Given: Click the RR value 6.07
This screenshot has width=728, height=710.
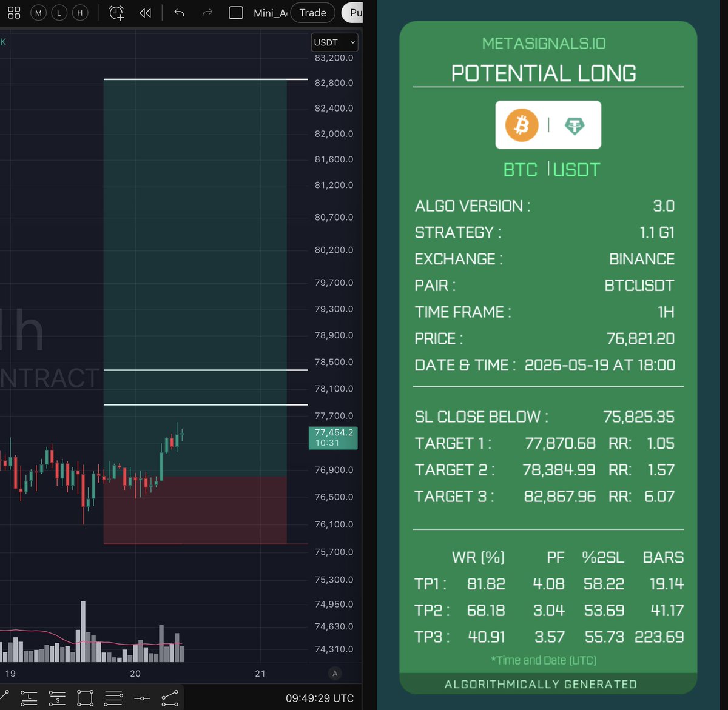Looking at the screenshot, I should coord(659,497).
